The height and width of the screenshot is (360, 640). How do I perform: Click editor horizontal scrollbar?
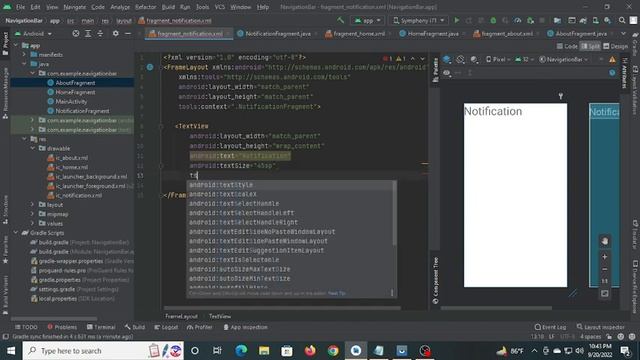282,308
